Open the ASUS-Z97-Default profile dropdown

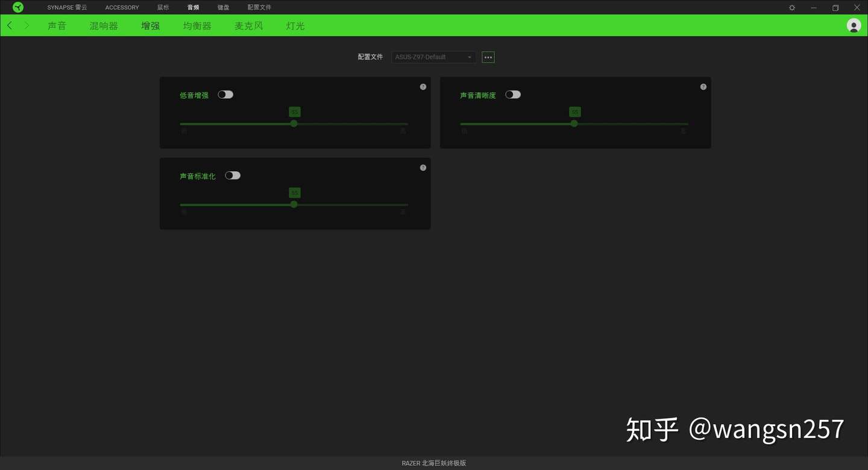coord(433,57)
